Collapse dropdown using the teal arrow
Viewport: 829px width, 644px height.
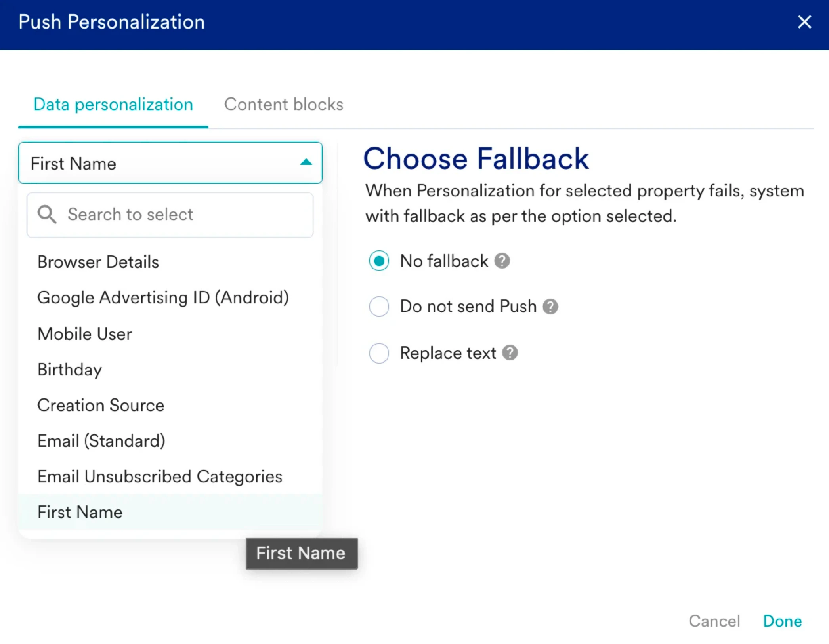pos(306,162)
